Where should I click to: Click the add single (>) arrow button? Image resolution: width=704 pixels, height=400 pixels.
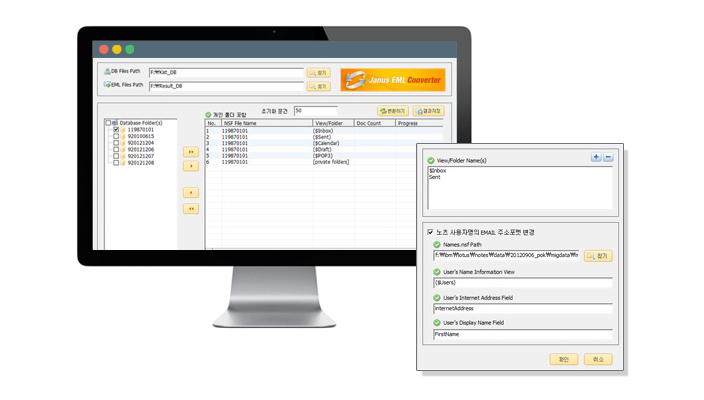pyautogui.click(x=190, y=166)
